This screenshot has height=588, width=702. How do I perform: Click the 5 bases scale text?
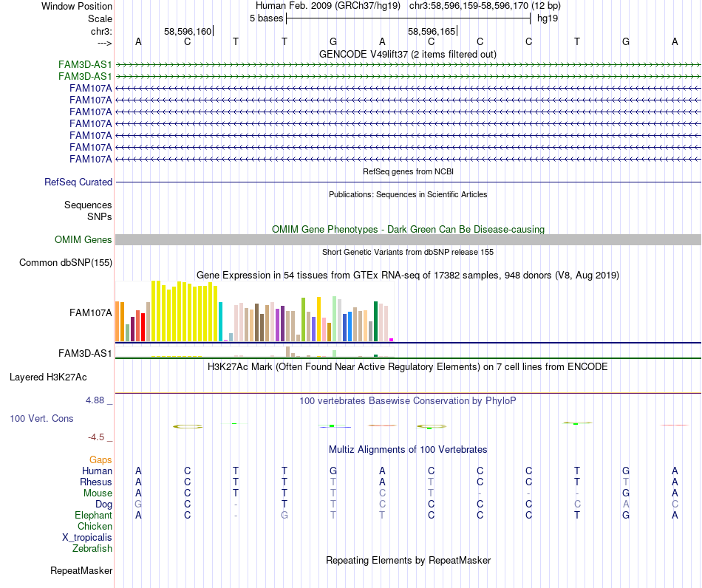266,18
